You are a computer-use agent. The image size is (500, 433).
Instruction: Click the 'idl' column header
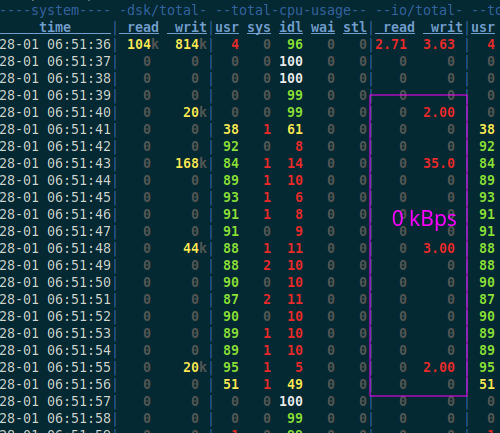pos(291,27)
